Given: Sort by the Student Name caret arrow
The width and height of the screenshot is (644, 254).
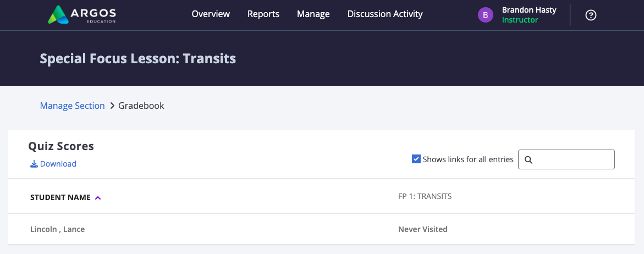Looking at the screenshot, I should tap(98, 198).
